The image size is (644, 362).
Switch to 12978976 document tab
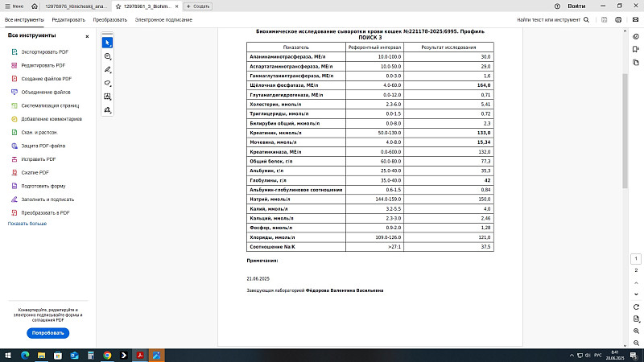(76, 6)
